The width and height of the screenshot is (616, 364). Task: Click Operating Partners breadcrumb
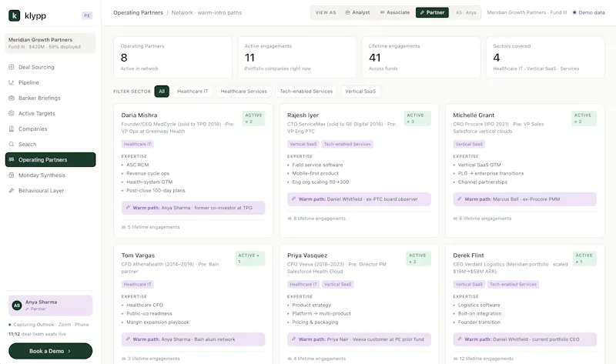point(138,12)
